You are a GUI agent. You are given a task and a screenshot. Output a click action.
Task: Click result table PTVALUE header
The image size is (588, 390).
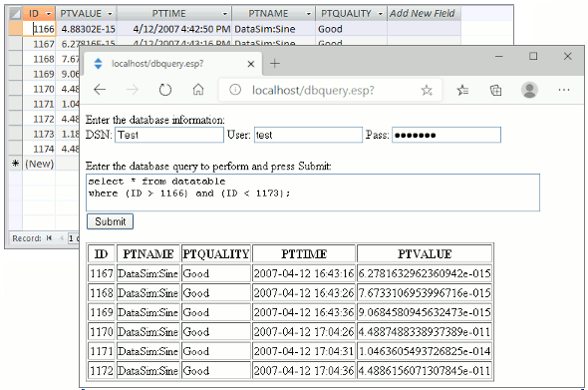[x=425, y=253]
